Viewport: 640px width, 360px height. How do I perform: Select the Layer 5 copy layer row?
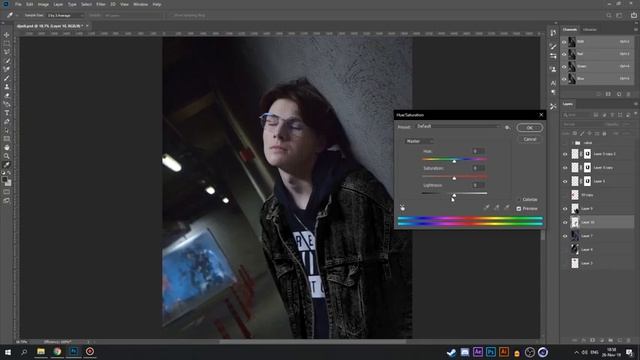coord(599,168)
